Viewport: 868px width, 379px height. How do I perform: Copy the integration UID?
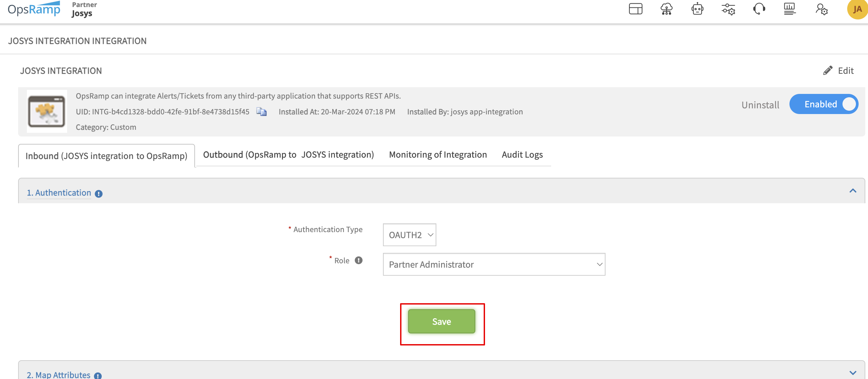261,112
